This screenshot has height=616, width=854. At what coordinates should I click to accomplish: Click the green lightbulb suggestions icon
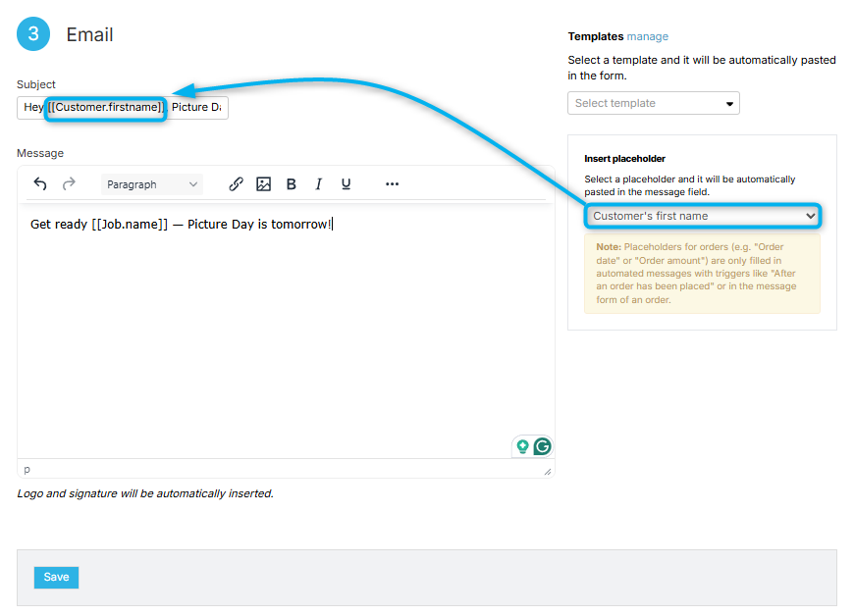(x=523, y=446)
